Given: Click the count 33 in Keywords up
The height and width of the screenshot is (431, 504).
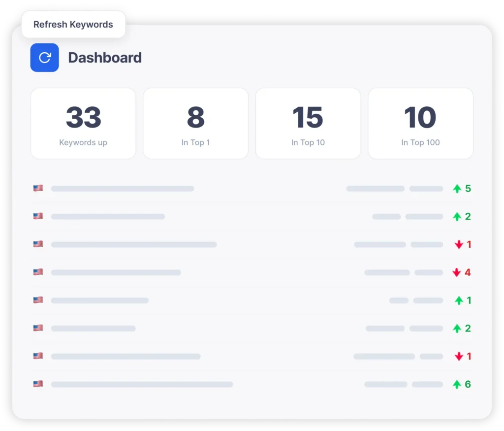Looking at the screenshot, I should pos(83,117).
